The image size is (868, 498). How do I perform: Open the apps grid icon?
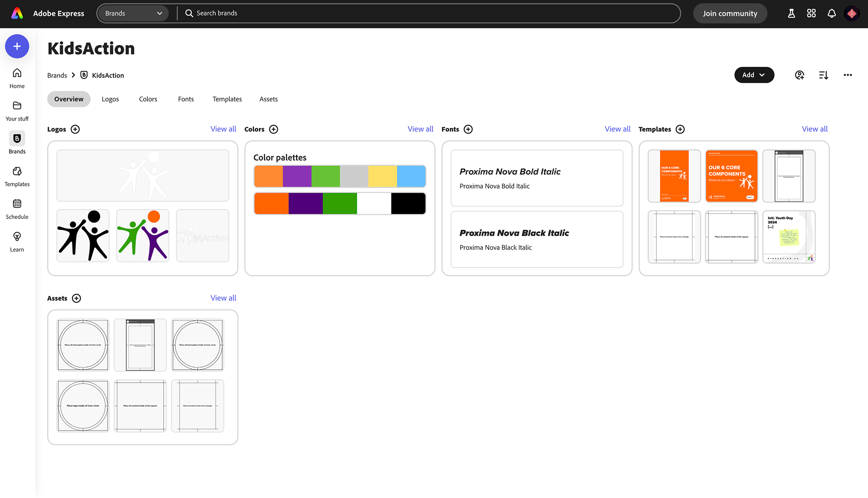(811, 14)
